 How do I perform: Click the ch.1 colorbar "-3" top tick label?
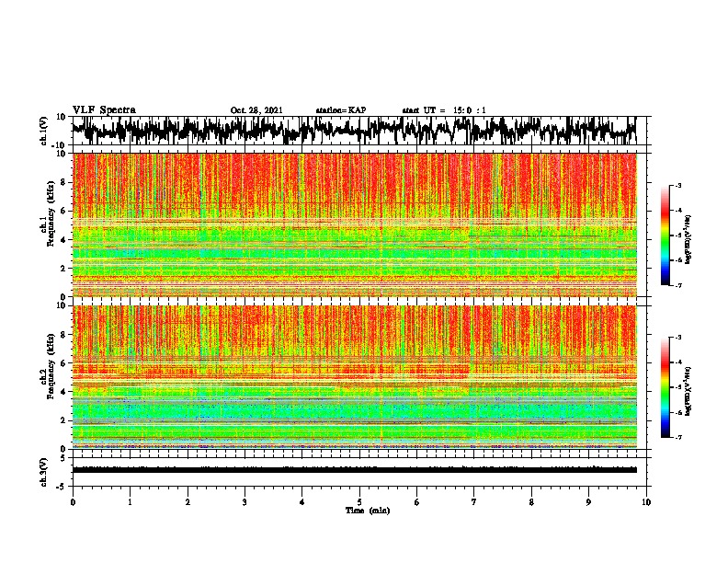pos(677,186)
